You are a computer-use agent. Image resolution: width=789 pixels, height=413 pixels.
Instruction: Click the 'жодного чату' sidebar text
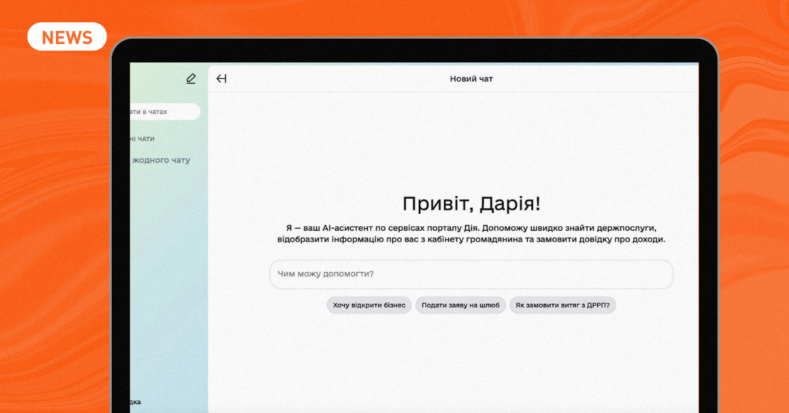161,160
